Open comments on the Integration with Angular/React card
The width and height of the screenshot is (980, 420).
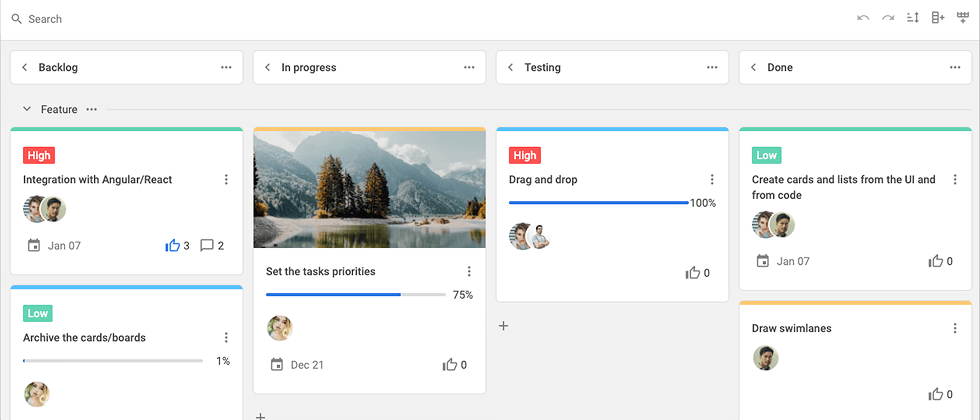[x=207, y=245]
